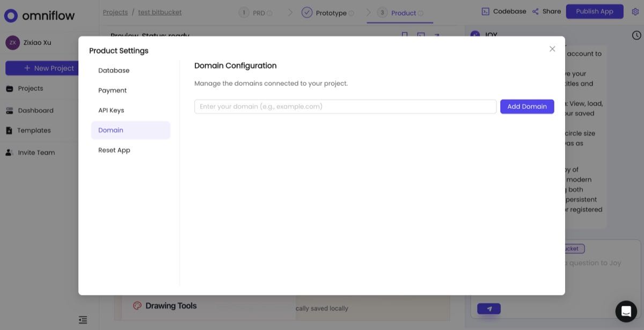Open settings via the gear icon top right
The height and width of the screenshot is (330, 644).
[635, 11]
